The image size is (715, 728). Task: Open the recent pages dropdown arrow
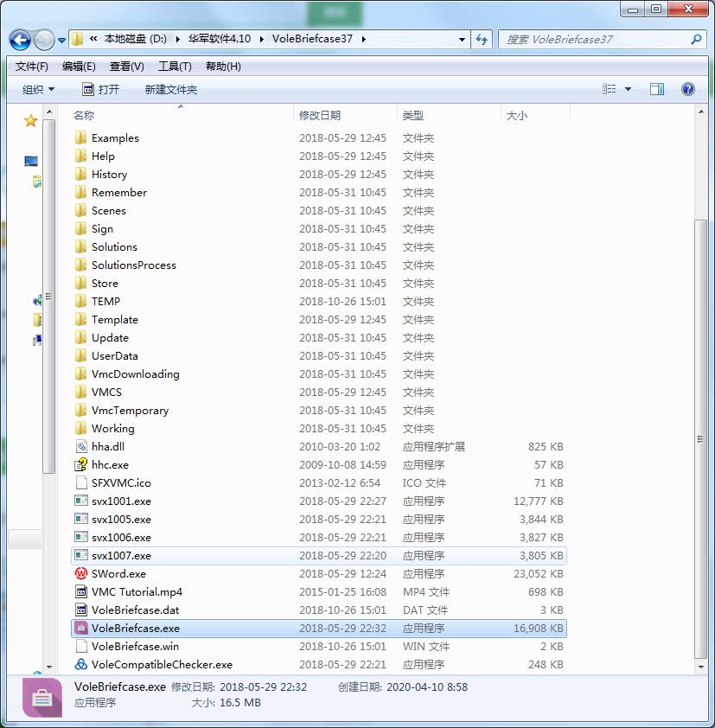pos(61,41)
